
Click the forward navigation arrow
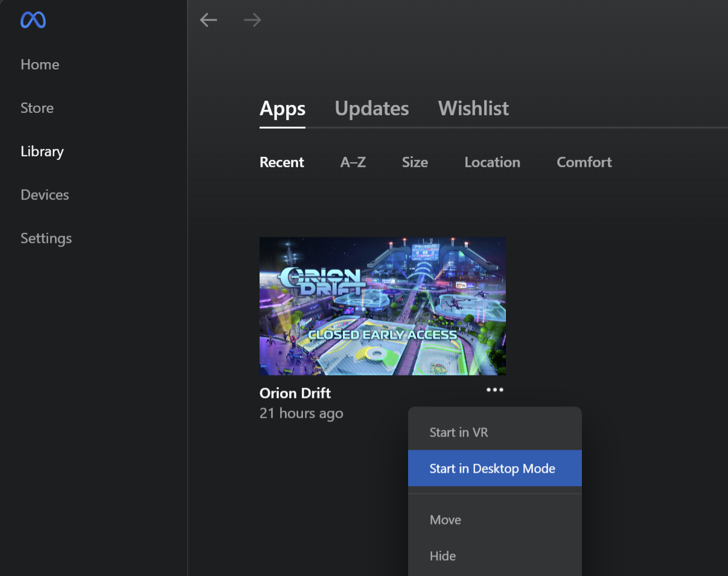click(x=252, y=19)
